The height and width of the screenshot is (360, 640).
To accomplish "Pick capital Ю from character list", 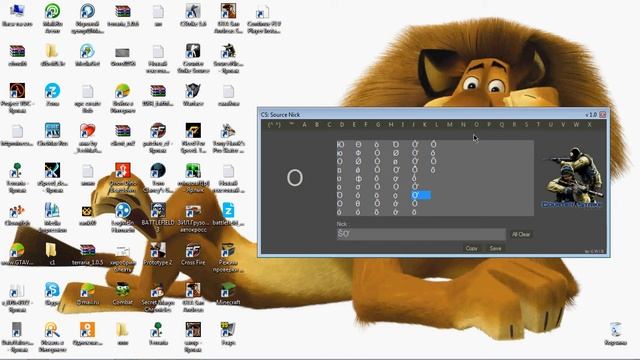I will tap(340, 144).
